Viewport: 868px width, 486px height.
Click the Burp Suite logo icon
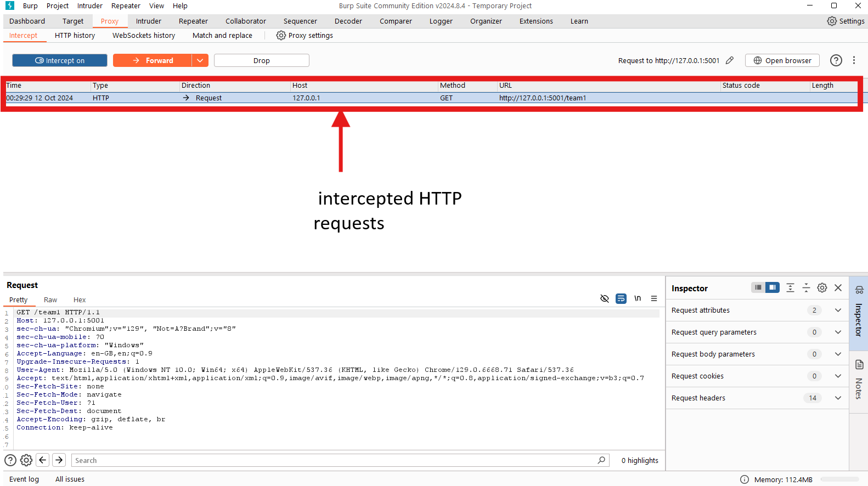coord(10,5)
